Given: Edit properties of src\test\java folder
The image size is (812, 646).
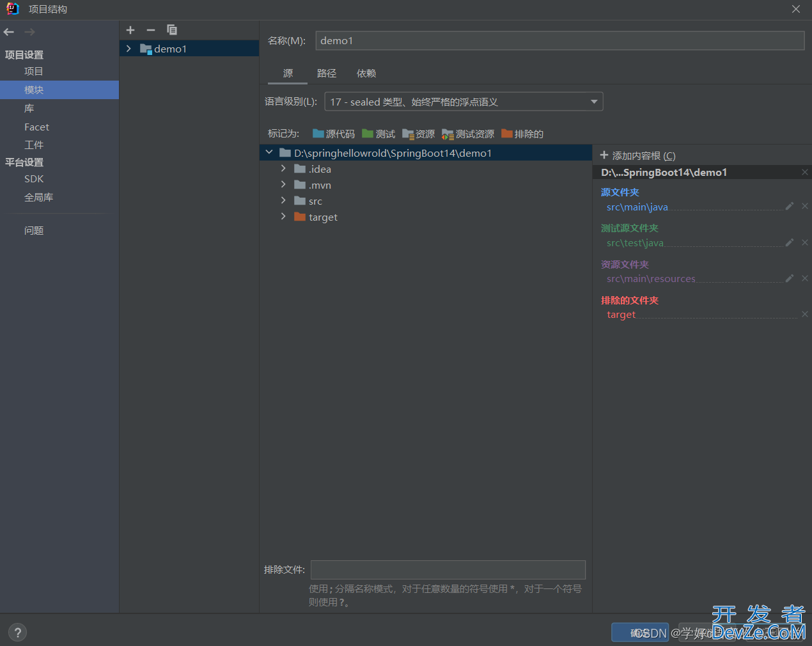Looking at the screenshot, I should click(x=790, y=242).
